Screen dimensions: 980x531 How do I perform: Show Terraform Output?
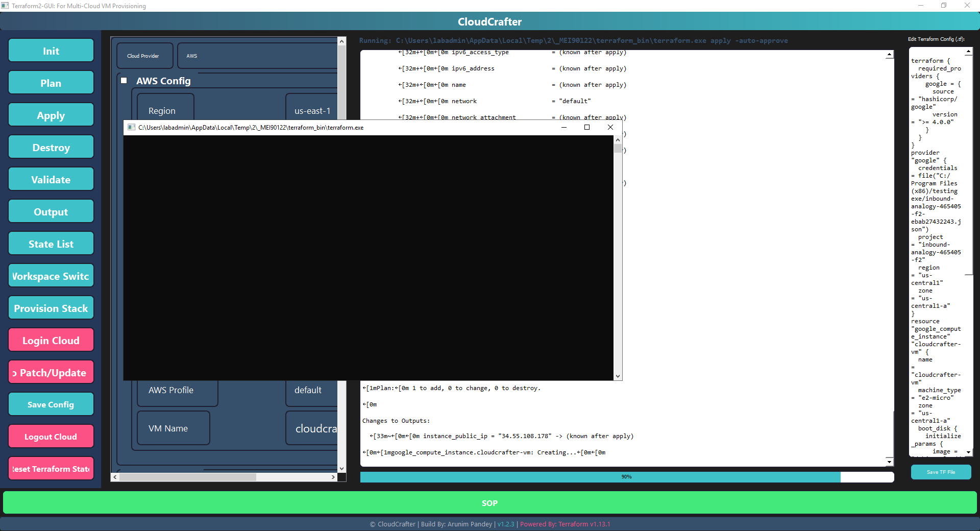[51, 211]
